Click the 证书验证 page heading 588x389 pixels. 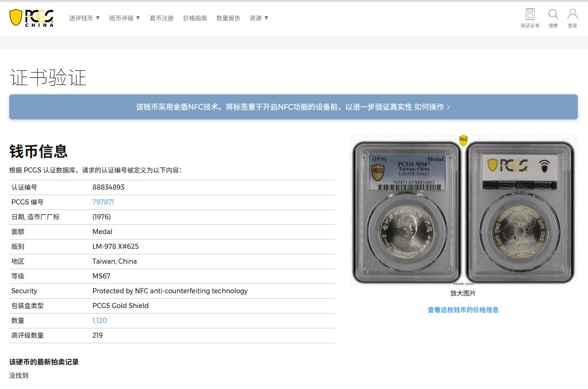tap(48, 77)
